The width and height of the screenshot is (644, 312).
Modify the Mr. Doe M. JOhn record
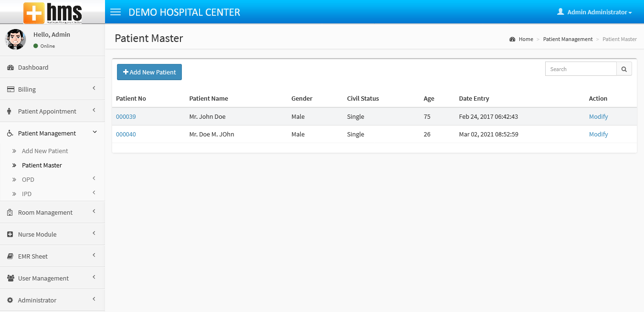click(598, 135)
